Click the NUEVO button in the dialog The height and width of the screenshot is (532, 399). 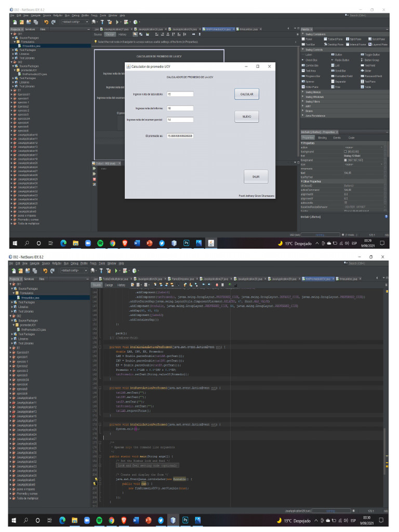pyautogui.click(x=246, y=117)
